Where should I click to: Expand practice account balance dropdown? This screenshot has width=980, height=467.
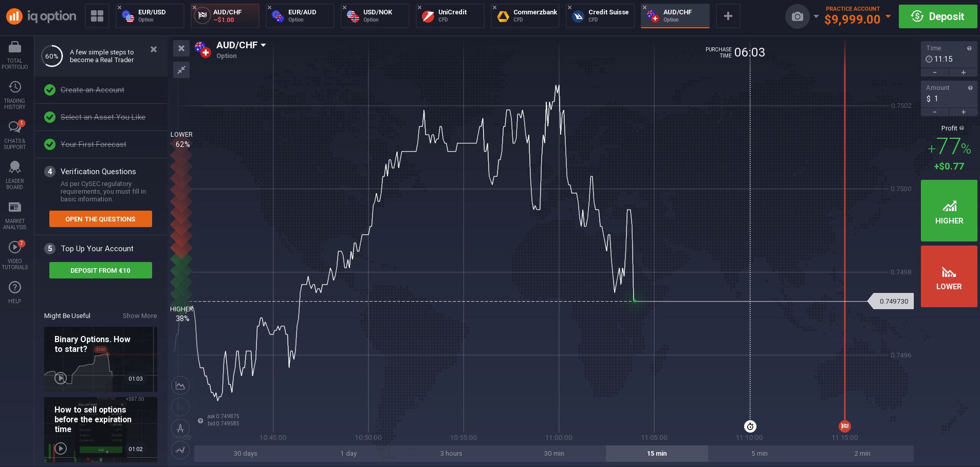(x=888, y=16)
